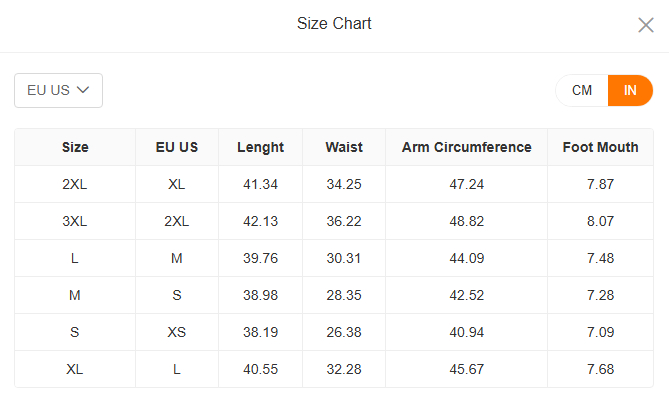Click the XS cell in EU US column
Image resolution: width=669 pixels, height=405 pixels.
point(177,332)
